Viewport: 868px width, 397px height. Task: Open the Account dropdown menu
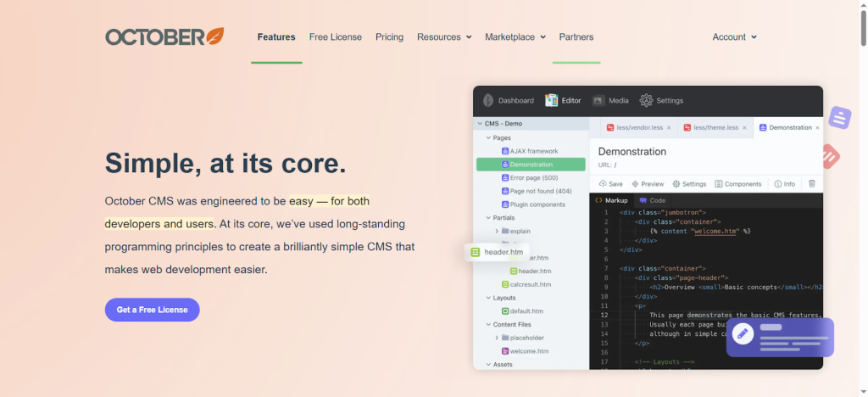click(x=735, y=37)
